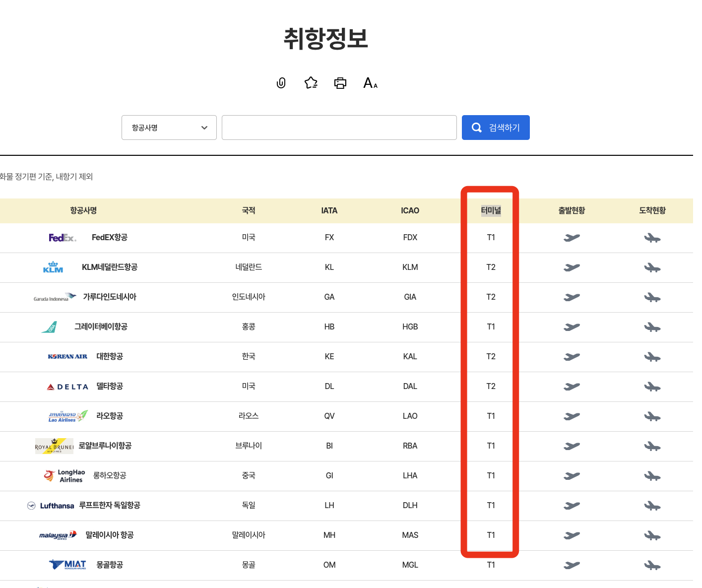The width and height of the screenshot is (702, 588).
Task: View departure flights for 대한항공
Action: pyautogui.click(x=572, y=357)
